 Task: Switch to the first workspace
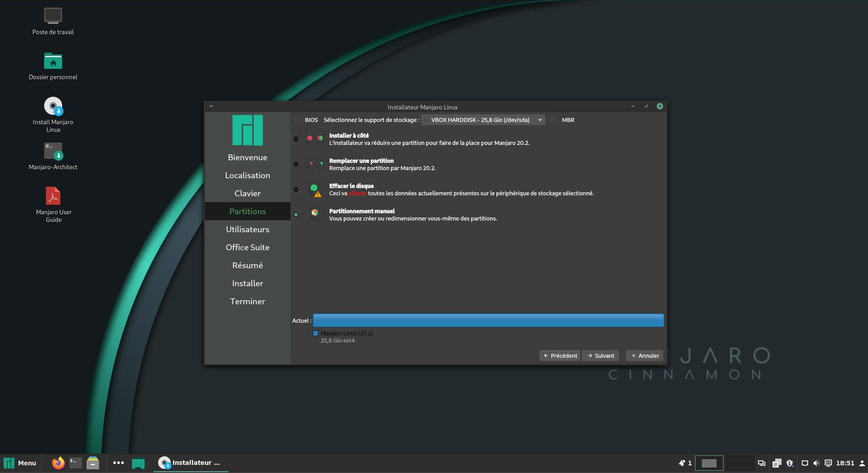click(709, 463)
